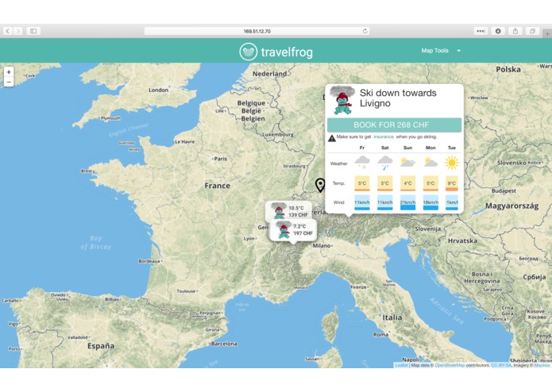Viewport: 552px width, 392px height.
Task: Click the Roma label on the map
Action: click(x=380, y=335)
